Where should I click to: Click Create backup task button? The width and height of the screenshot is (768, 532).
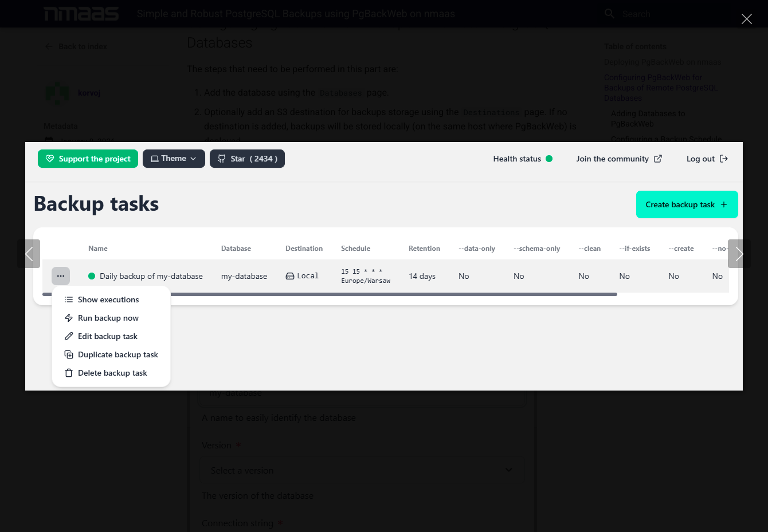[x=687, y=204]
